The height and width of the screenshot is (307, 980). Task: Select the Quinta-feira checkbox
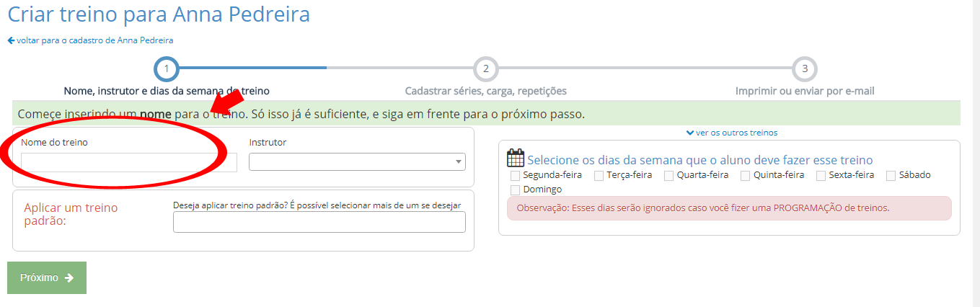pyautogui.click(x=746, y=175)
